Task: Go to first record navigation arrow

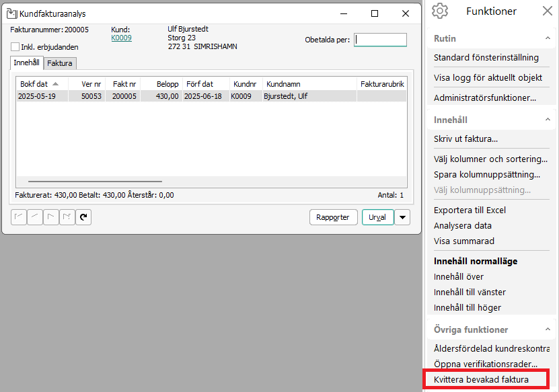Action: (19, 217)
